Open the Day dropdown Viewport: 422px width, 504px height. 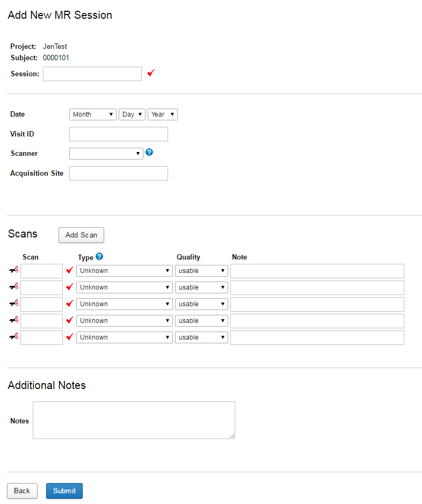[x=132, y=114]
